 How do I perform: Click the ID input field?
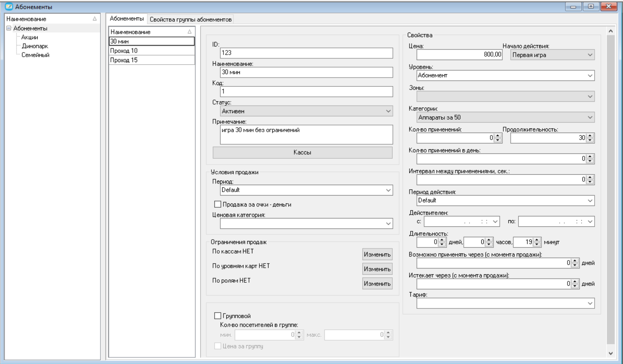(x=306, y=53)
